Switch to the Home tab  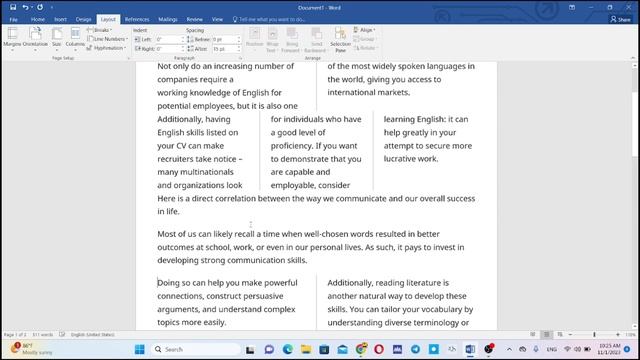[x=38, y=19]
